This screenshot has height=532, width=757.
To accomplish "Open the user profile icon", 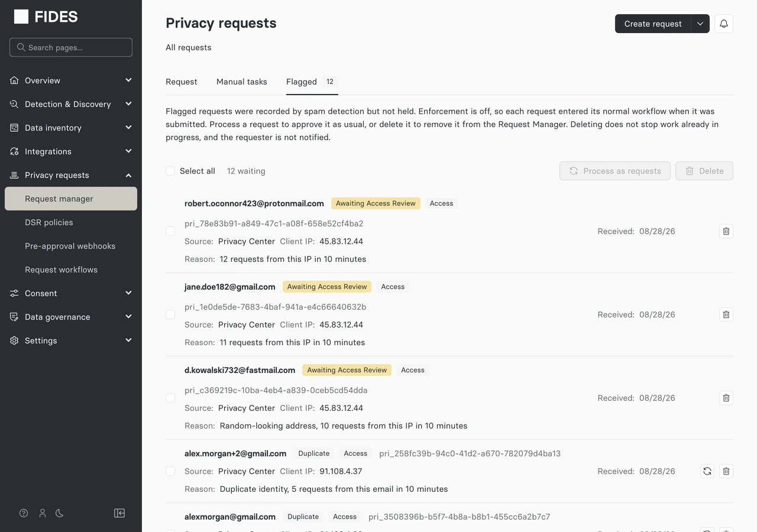I will click(x=43, y=513).
